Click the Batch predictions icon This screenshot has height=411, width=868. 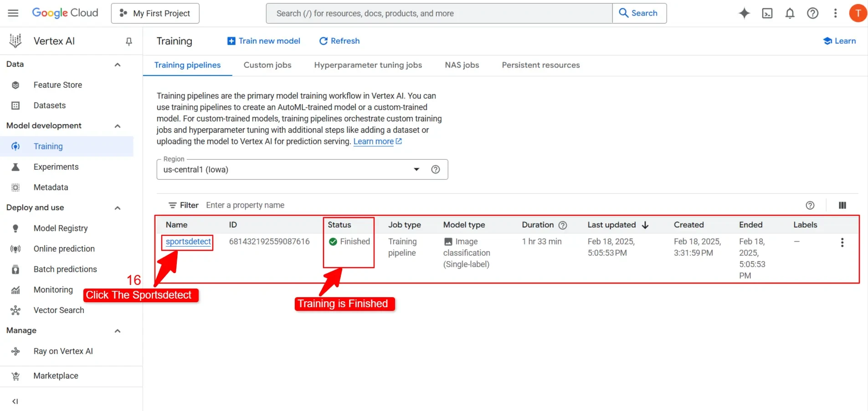(x=15, y=269)
